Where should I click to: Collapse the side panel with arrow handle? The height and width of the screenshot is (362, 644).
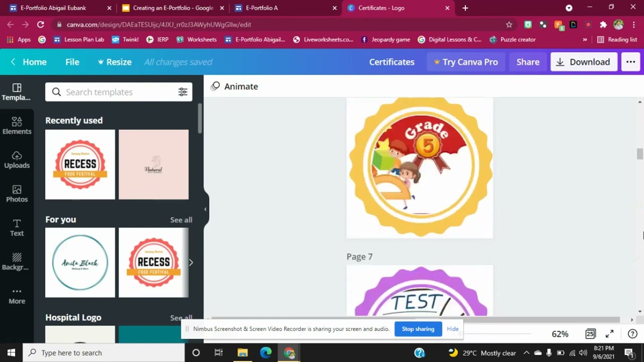[205, 209]
